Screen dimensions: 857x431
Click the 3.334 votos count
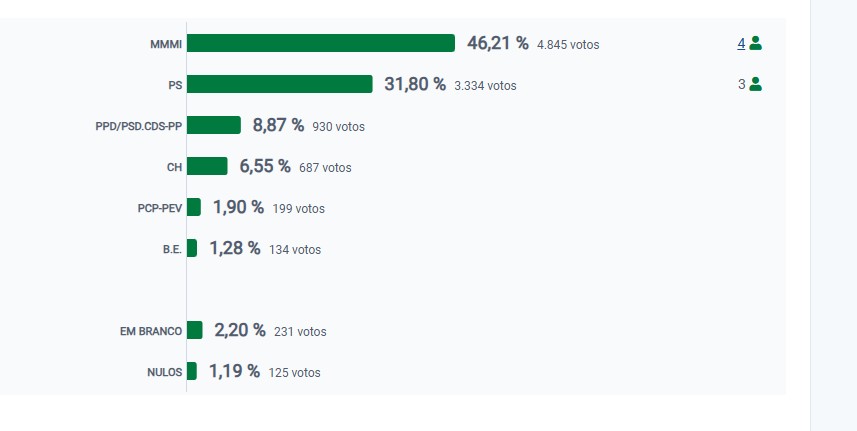pos(485,85)
